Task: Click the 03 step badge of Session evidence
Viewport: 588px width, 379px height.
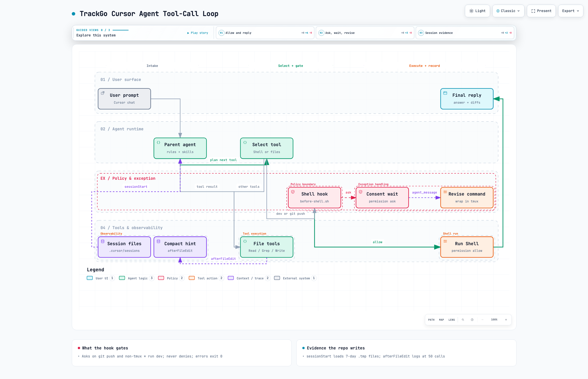Action: point(421,33)
